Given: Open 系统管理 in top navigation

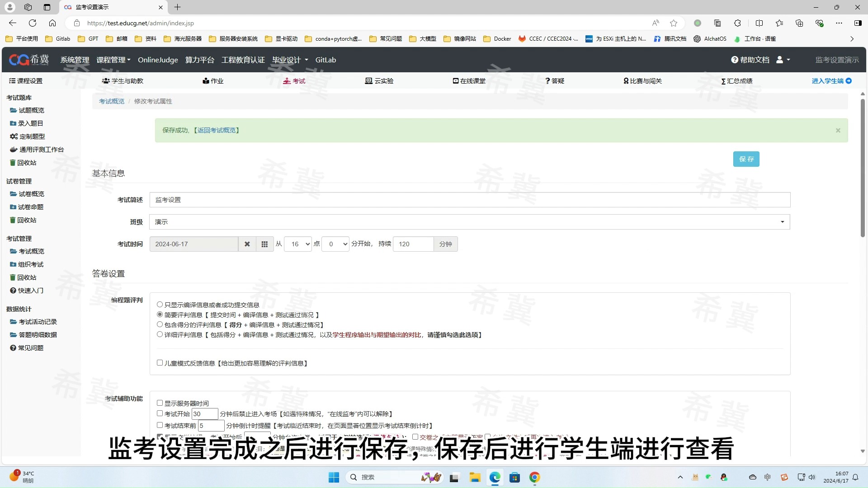Looking at the screenshot, I should point(75,60).
